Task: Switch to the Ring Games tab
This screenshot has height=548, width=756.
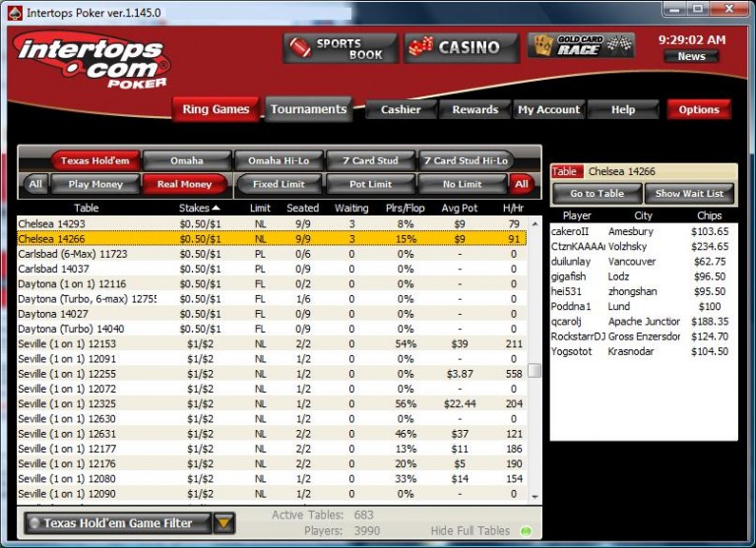Action: pos(216,109)
